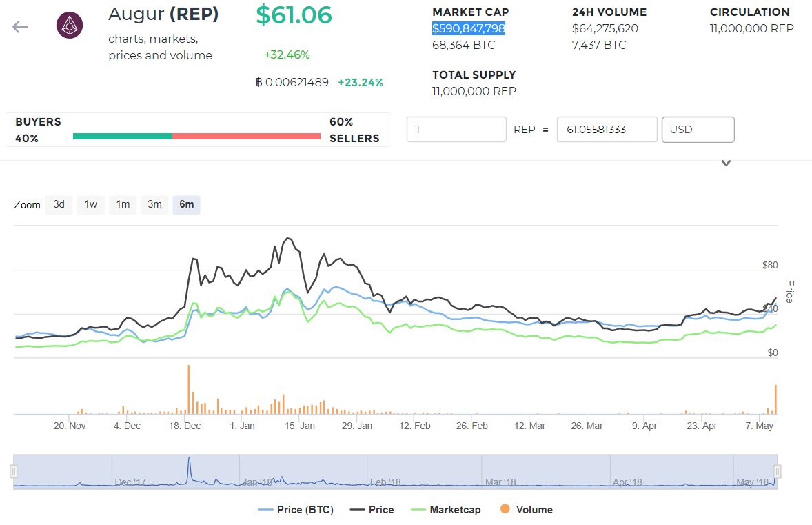Click the $80 price axis label
Viewport: 812px width, 525px height.
[770, 266]
